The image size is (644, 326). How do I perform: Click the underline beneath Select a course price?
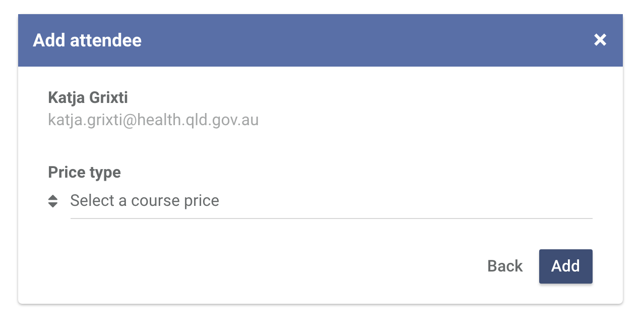331,219
